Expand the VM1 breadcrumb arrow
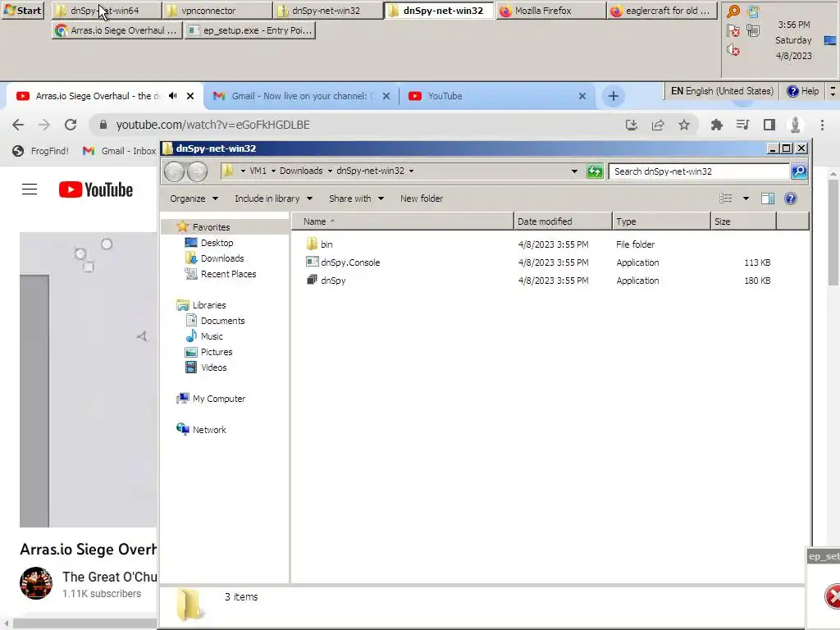This screenshot has width=840, height=630. pyautogui.click(x=273, y=171)
